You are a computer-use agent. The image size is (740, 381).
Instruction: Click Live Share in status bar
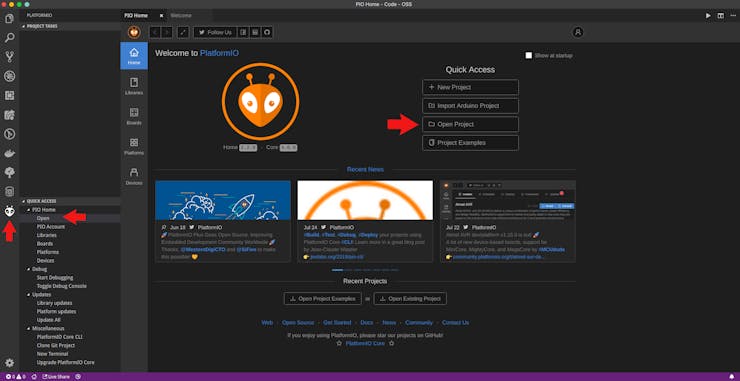pyautogui.click(x=56, y=377)
